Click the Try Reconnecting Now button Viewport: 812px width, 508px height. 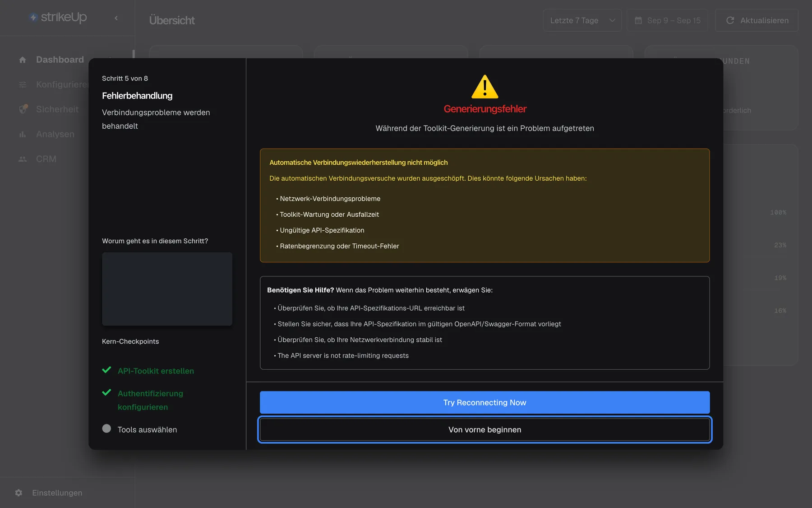click(484, 402)
